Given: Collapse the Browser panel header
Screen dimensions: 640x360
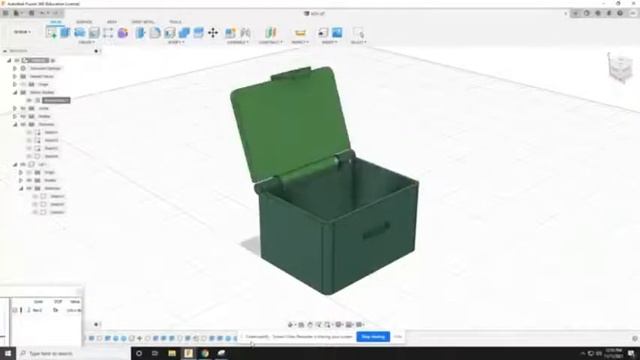Looking at the screenshot, I should click(x=5, y=51).
